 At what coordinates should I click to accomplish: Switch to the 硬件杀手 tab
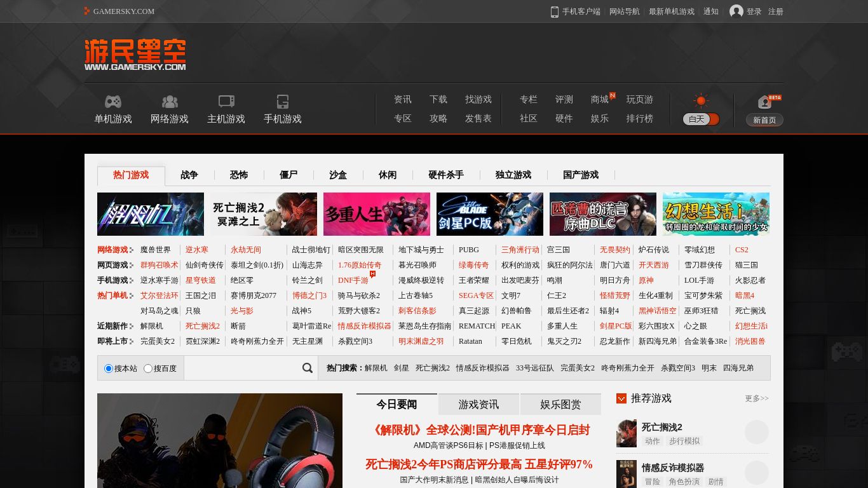tap(446, 175)
